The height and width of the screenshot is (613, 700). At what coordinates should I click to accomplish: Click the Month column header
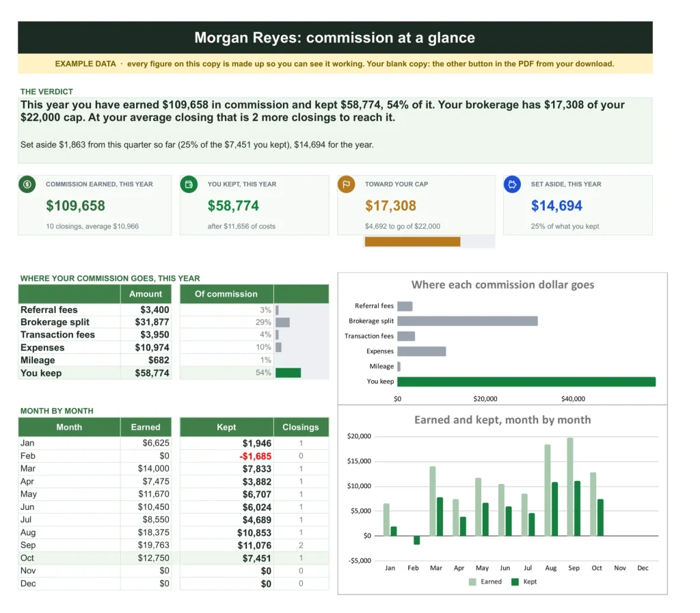tap(69, 427)
